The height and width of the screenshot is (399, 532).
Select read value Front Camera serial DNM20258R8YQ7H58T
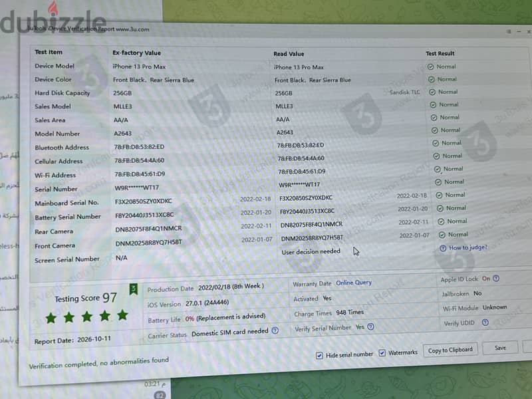point(312,238)
